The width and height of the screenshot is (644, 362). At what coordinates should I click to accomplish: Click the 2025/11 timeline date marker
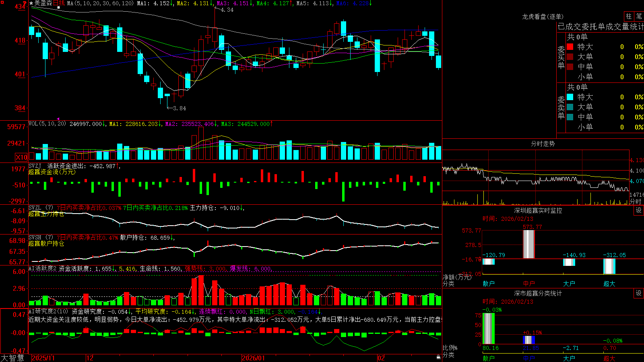[43, 358]
